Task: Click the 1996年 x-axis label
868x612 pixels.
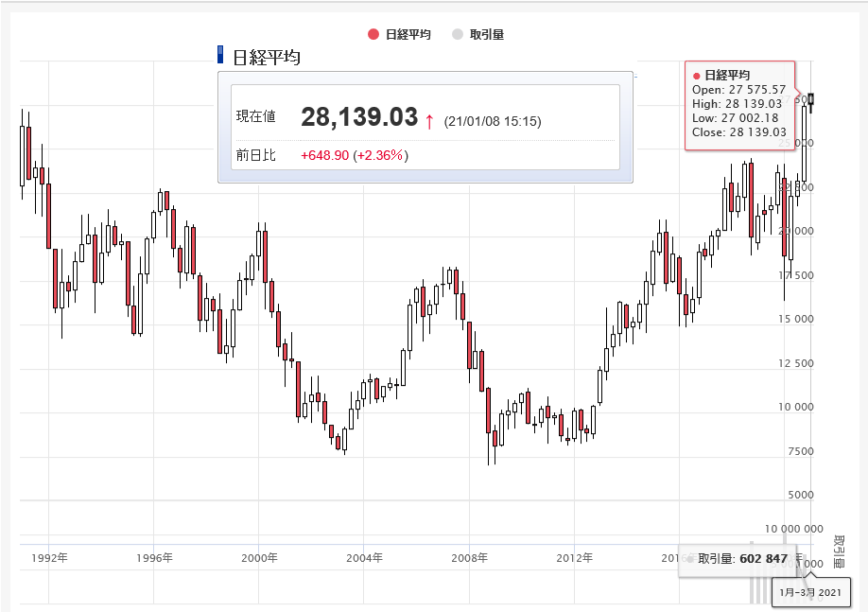Action: [x=154, y=558]
